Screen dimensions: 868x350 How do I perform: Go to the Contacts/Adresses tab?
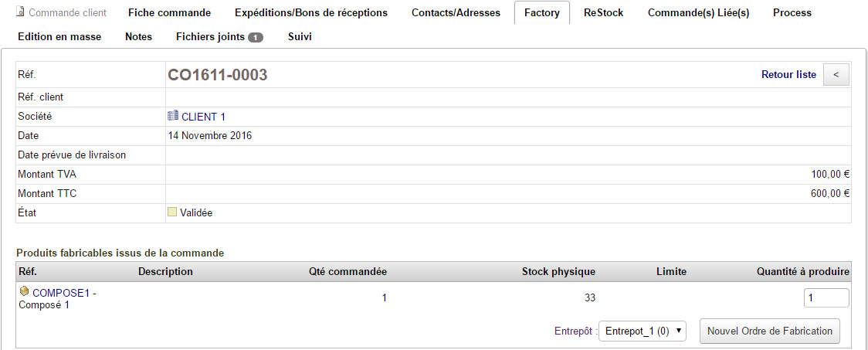[x=456, y=12]
